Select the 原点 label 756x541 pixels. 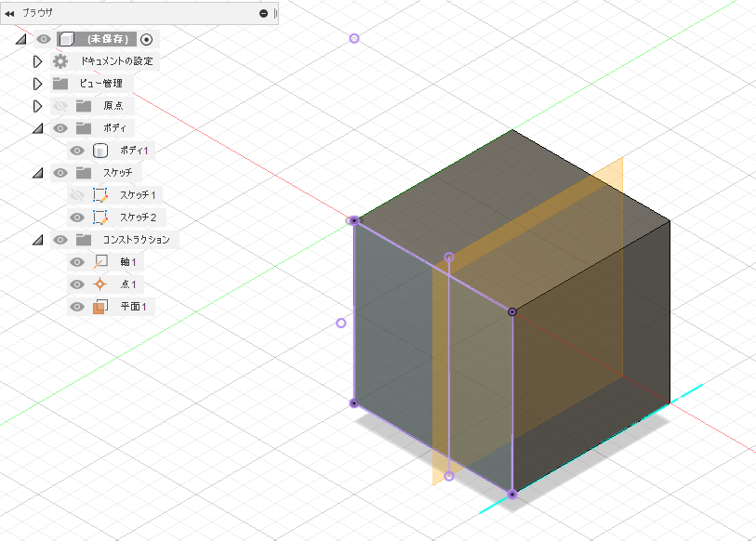coord(113,106)
